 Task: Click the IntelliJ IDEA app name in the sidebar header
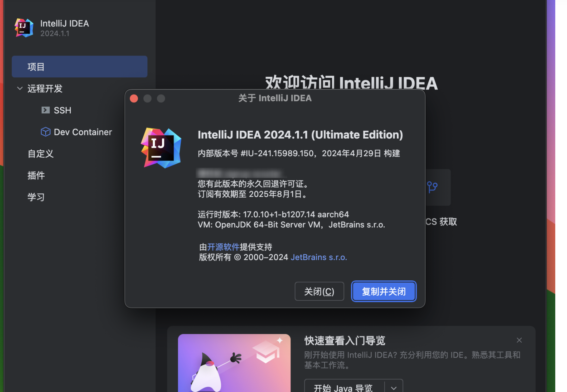coord(65,23)
